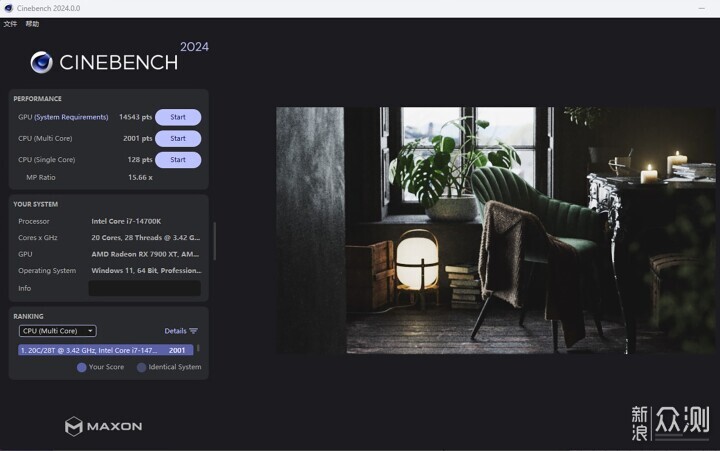The width and height of the screenshot is (720, 451).
Task: Click the Maxon logo at bottom
Action: click(x=103, y=426)
